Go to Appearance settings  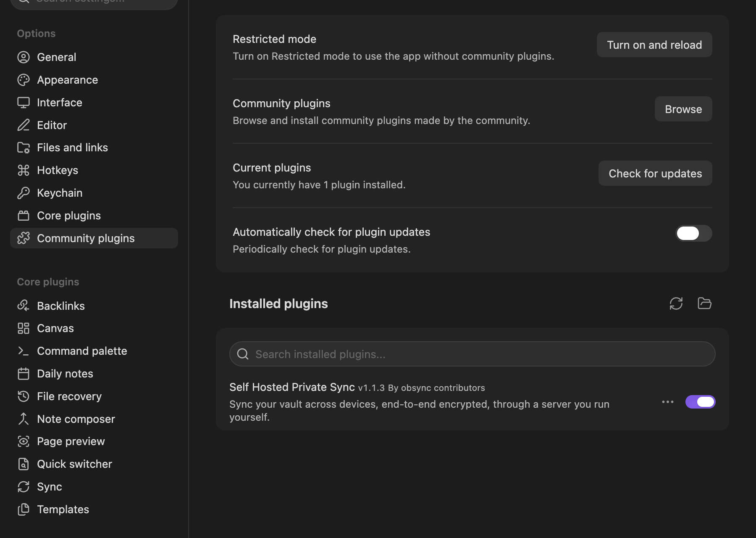tap(94, 80)
